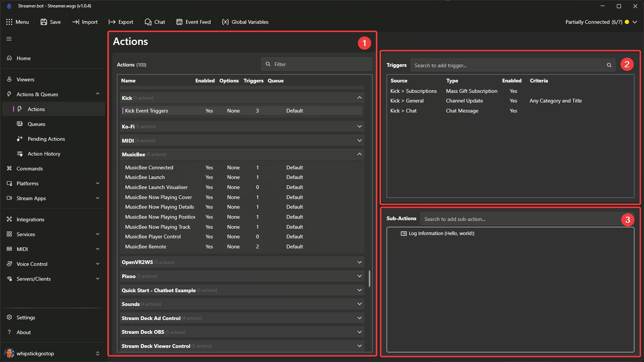Open the Event Feed panel
This screenshot has width=644, height=362.
[193, 22]
